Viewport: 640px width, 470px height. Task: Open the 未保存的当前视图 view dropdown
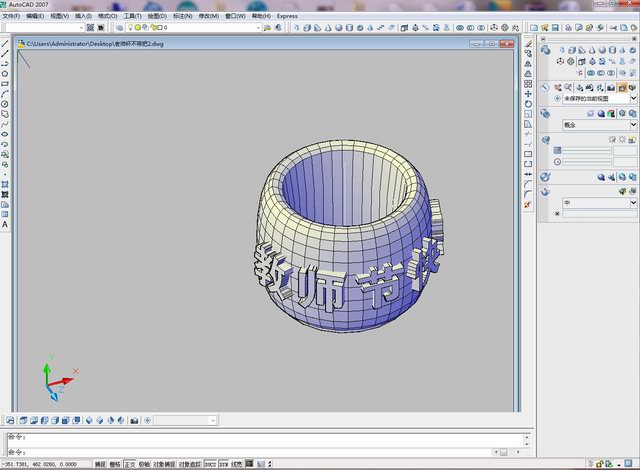click(633, 99)
